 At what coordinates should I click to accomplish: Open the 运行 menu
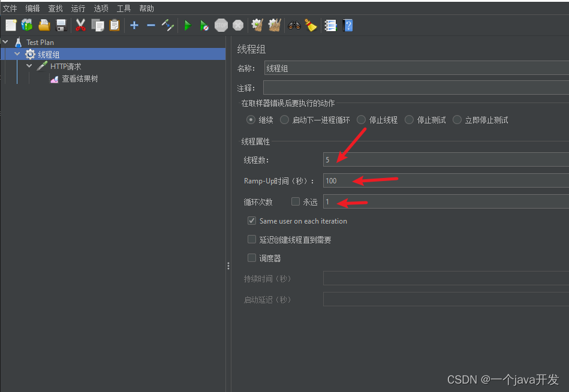78,8
